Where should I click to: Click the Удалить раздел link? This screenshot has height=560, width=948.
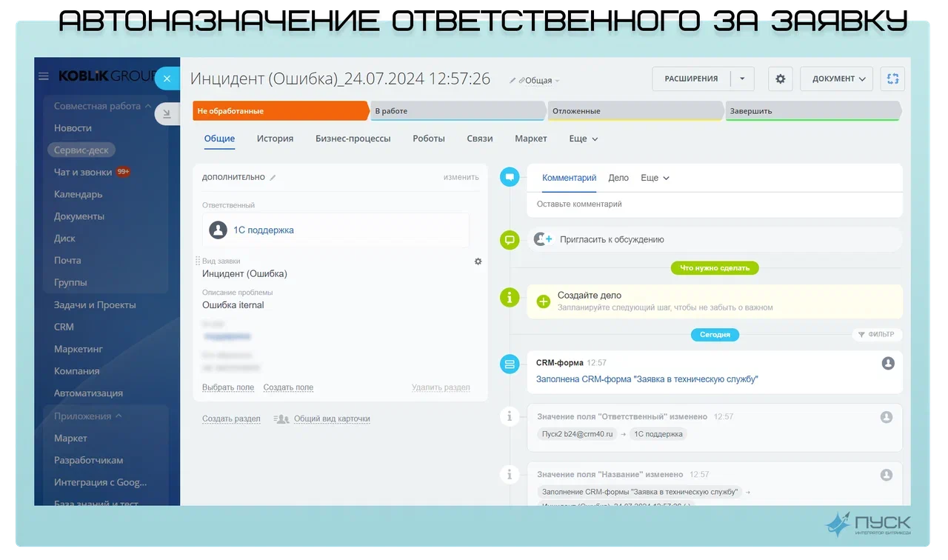(x=441, y=387)
